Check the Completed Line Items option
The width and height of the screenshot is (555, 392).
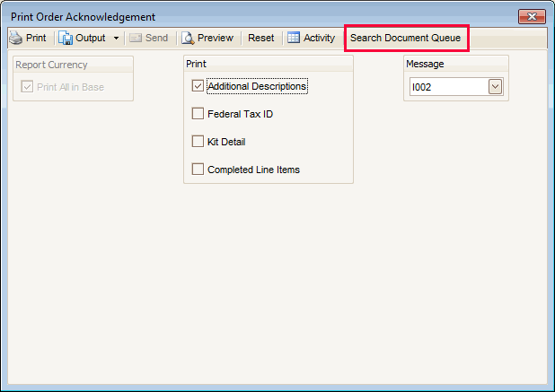(198, 169)
